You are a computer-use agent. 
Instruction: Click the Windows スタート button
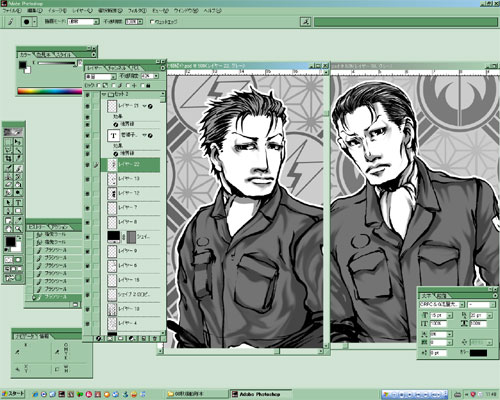13,394
